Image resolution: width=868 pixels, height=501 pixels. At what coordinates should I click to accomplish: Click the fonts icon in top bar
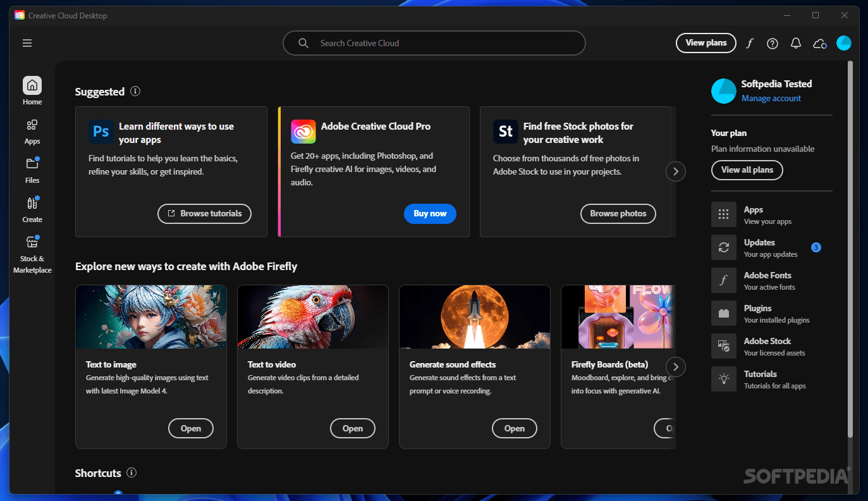(750, 43)
